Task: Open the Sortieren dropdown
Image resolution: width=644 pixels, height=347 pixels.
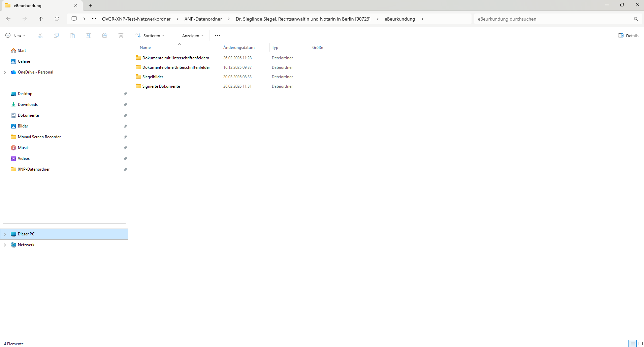Action: (150, 35)
